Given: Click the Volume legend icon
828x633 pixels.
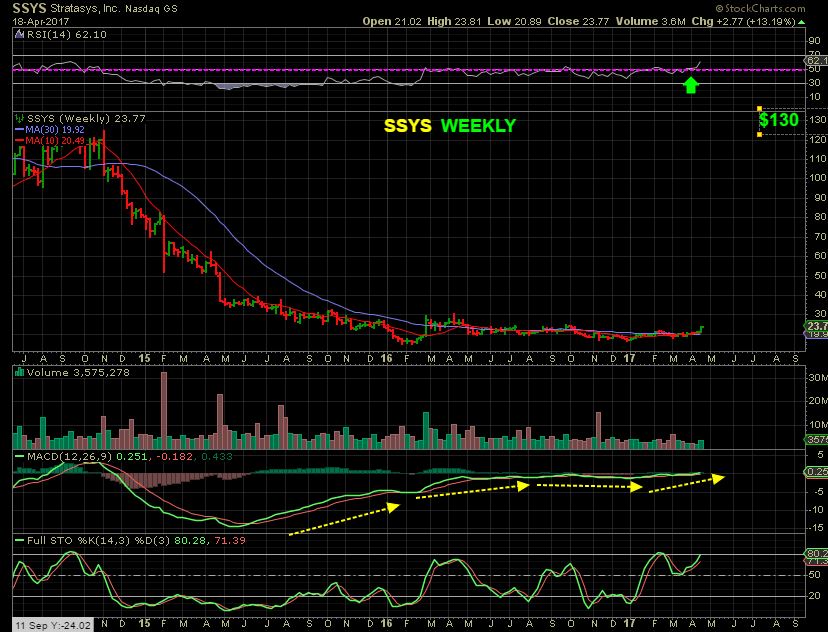Looking at the screenshot, I should click(18, 373).
